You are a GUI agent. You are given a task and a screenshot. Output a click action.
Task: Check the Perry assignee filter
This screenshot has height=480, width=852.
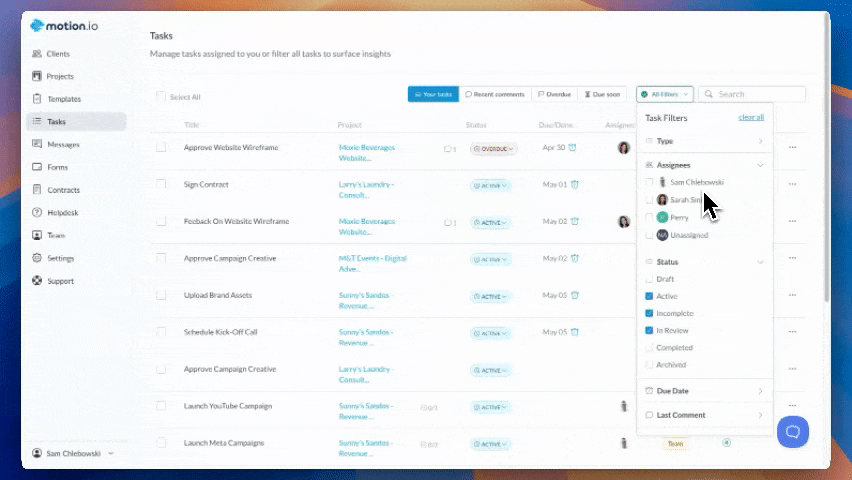[649, 217]
